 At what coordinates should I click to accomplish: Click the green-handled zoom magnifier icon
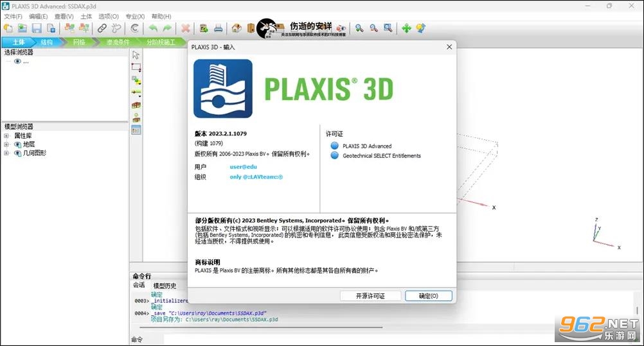359,28
